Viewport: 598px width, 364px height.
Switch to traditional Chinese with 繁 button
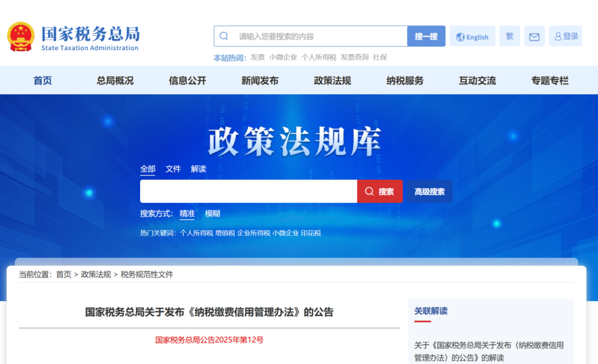click(509, 36)
